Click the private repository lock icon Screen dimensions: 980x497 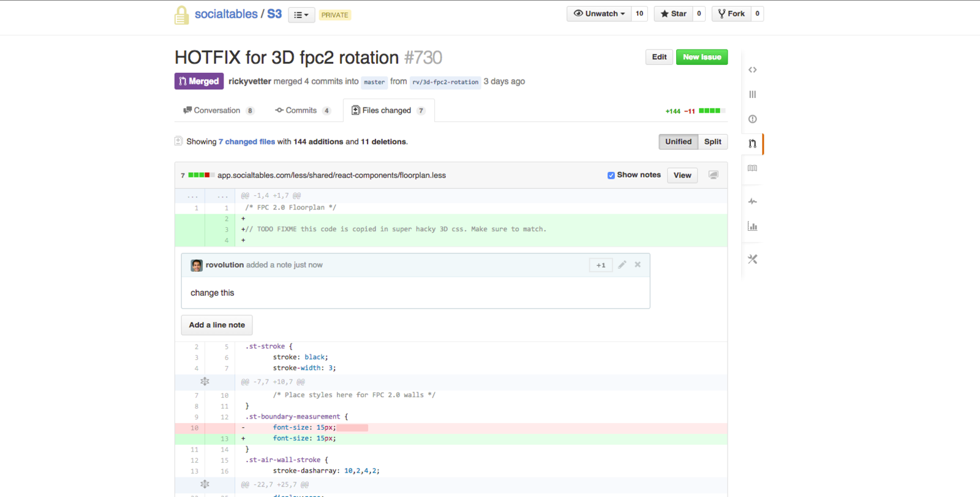click(x=181, y=15)
